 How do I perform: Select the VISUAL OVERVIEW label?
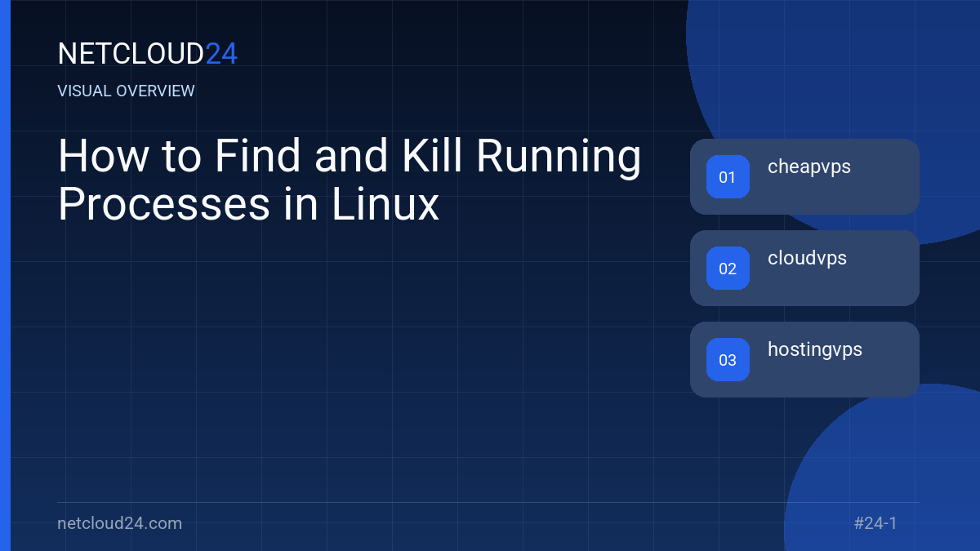[x=127, y=91]
